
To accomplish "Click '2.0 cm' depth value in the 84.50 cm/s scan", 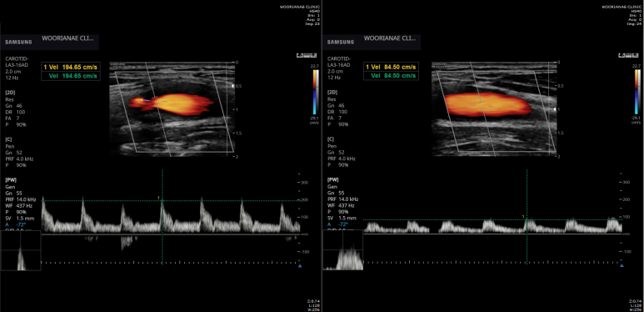I will pos(335,71).
